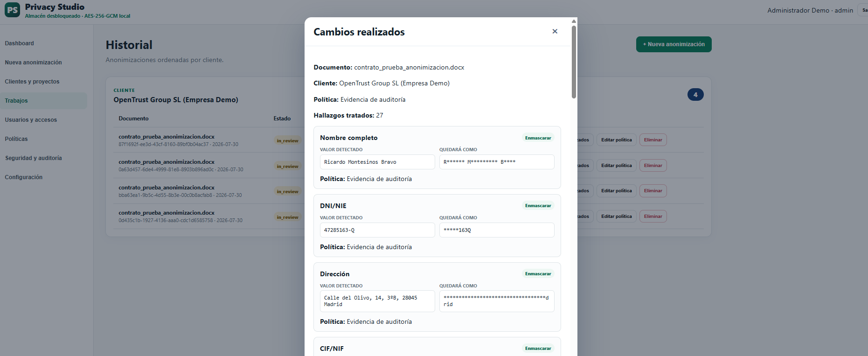This screenshot has height=356, width=868.
Task: Click in_review status of the 0d435c1b document
Action: 287,217
